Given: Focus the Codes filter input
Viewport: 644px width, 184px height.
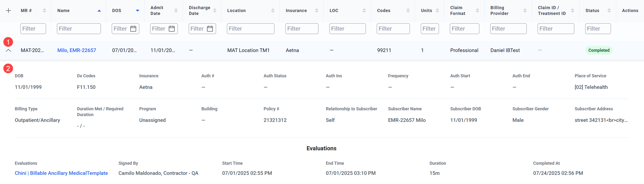Looking at the screenshot, I should [393, 29].
